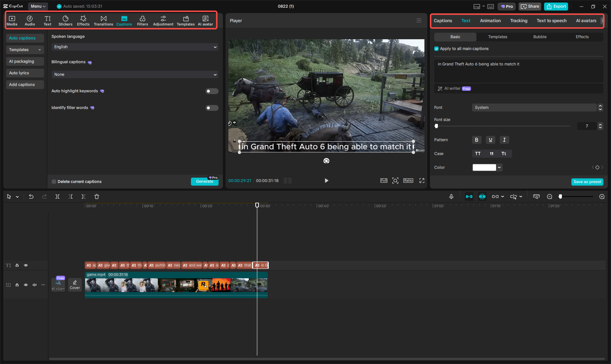Enable Auto highlight keywords
This screenshot has width=611, height=364.
(x=212, y=91)
